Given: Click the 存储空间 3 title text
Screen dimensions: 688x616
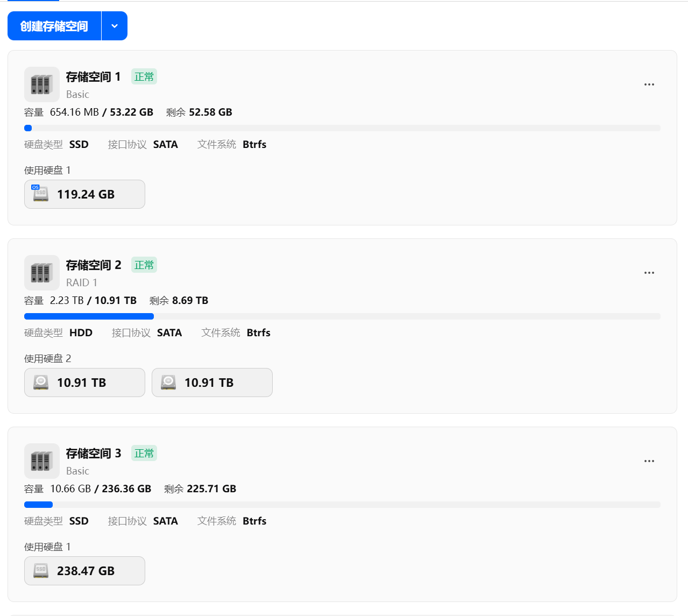Looking at the screenshot, I should click(x=93, y=454).
